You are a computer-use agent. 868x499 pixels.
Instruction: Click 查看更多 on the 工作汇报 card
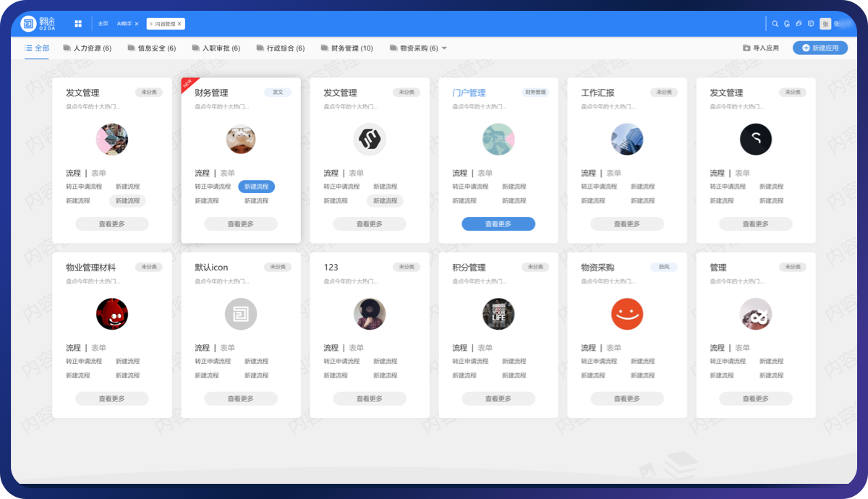coord(627,224)
